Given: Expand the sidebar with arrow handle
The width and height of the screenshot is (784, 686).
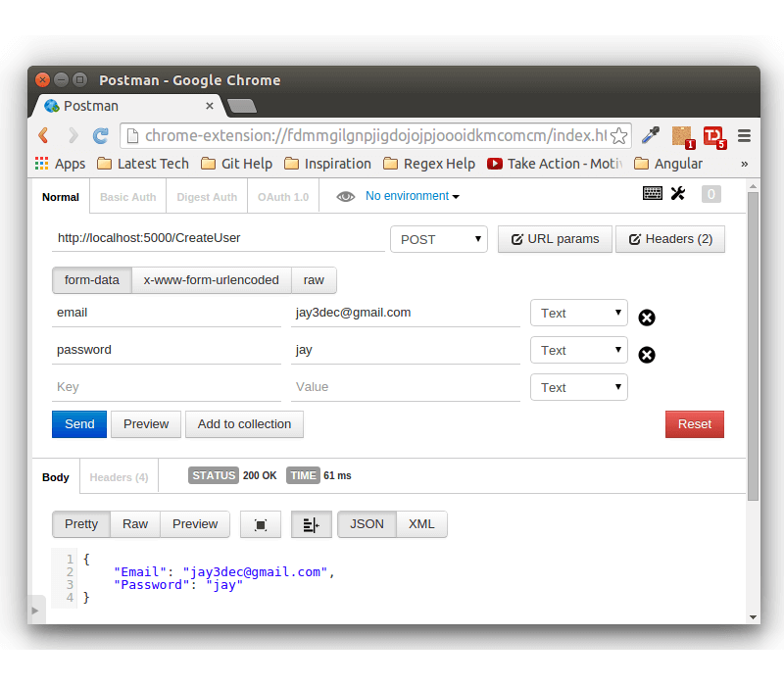Looking at the screenshot, I should coord(35,611).
